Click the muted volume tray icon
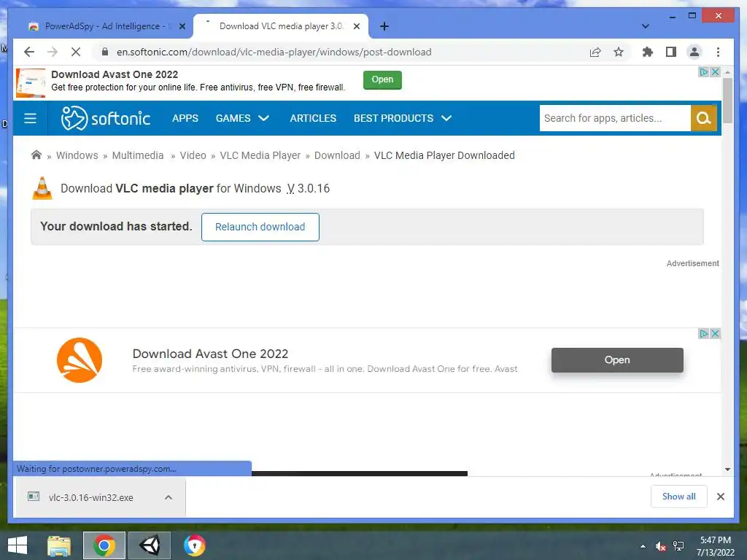 pos(660,546)
